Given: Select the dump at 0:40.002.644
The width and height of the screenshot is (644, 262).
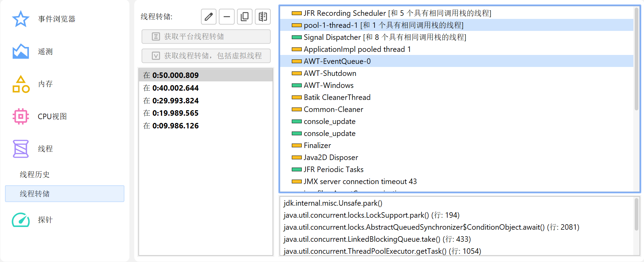Looking at the screenshot, I should [206, 88].
